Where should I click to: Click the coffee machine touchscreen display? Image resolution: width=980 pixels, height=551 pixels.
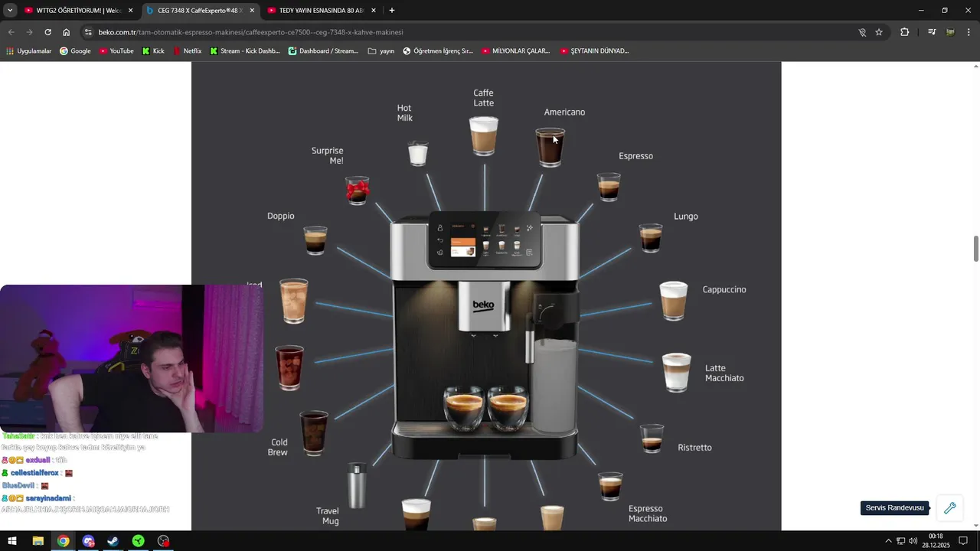click(485, 240)
